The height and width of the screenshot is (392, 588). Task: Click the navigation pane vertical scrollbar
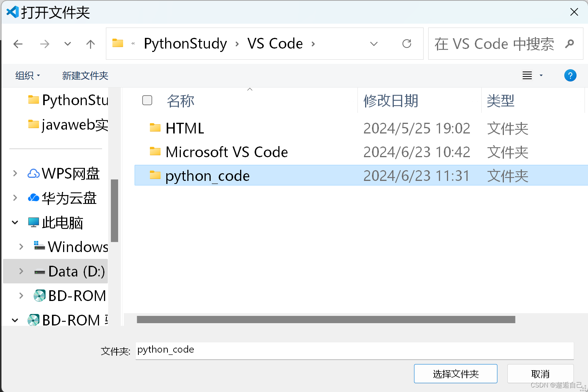point(114,210)
